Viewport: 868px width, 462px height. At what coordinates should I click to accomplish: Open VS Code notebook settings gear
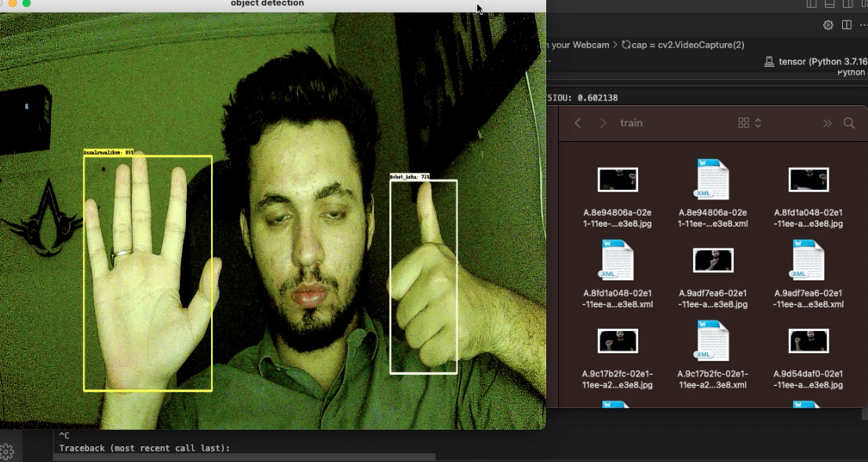tap(827, 25)
